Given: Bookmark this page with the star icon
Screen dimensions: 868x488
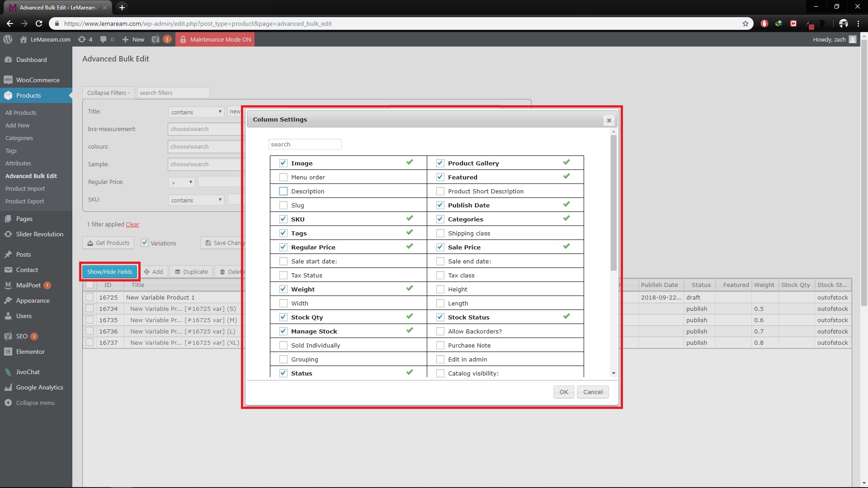Looking at the screenshot, I should pyautogui.click(x=745, y=23).
